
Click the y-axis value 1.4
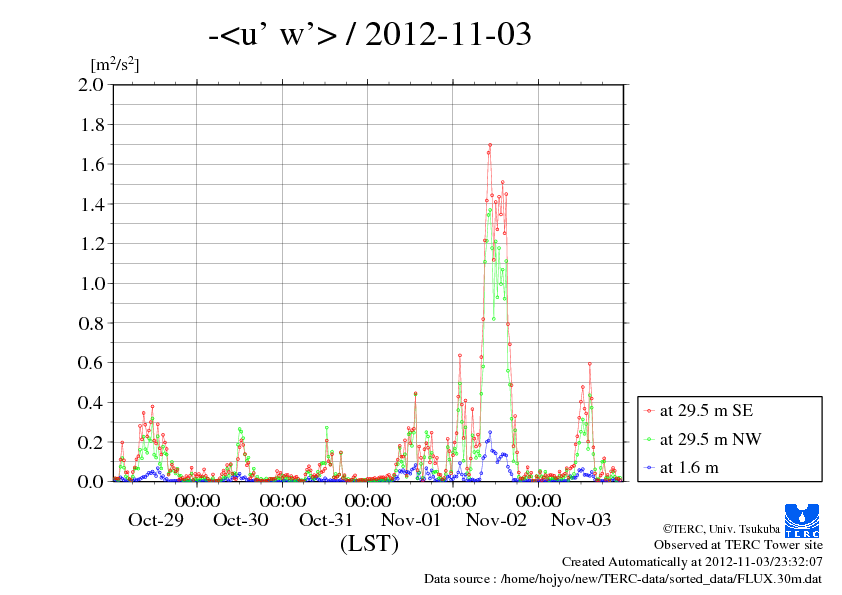[x=92, y=204]
